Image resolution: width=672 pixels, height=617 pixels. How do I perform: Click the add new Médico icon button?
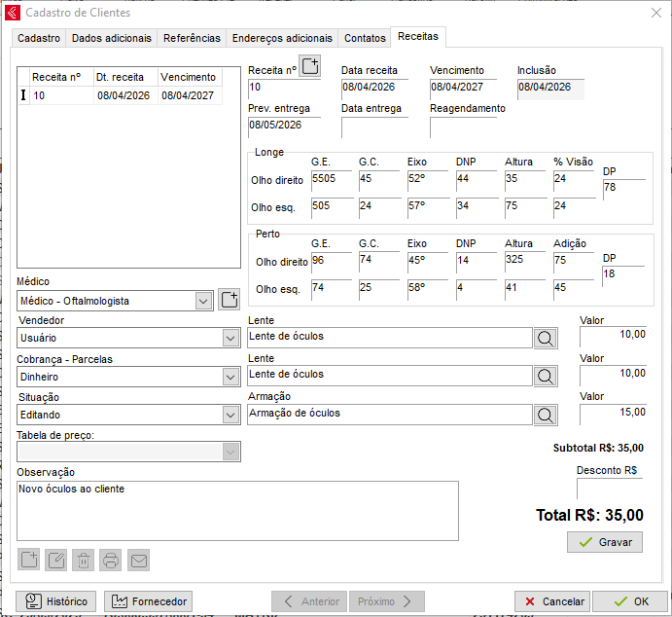[x=229, y=300]
